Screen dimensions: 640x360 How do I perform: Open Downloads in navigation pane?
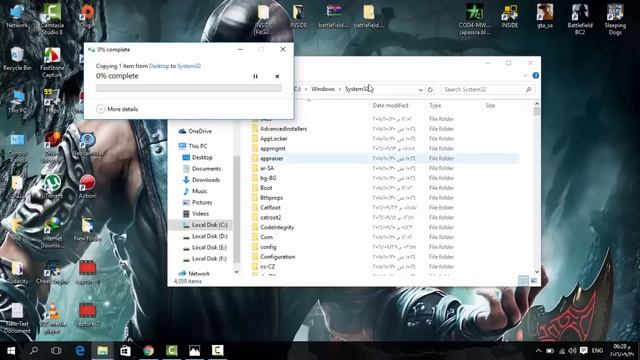click(x=206, y=180)
